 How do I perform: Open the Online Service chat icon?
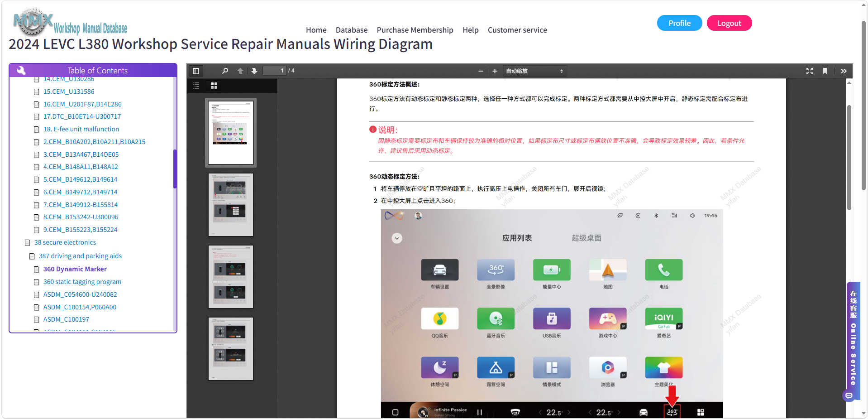(849, 395)
